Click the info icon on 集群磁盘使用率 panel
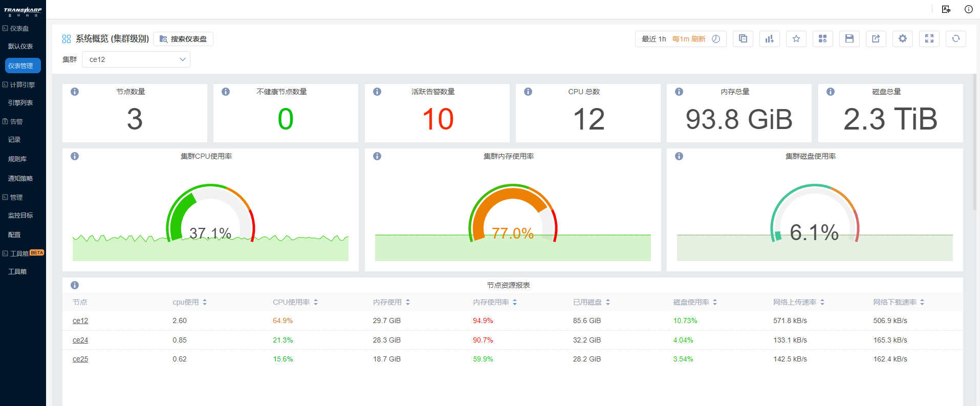The height and width of the screenshot is (406, 980). point(679,156)
